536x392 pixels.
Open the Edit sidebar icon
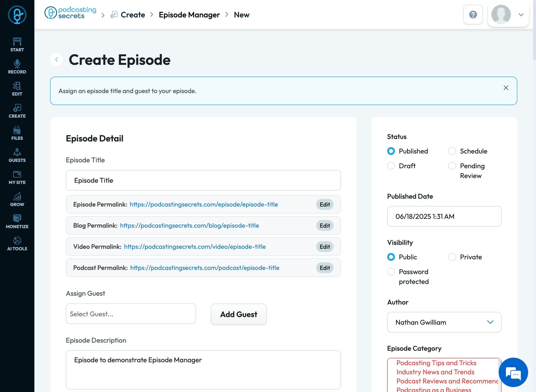coord(17,89)
